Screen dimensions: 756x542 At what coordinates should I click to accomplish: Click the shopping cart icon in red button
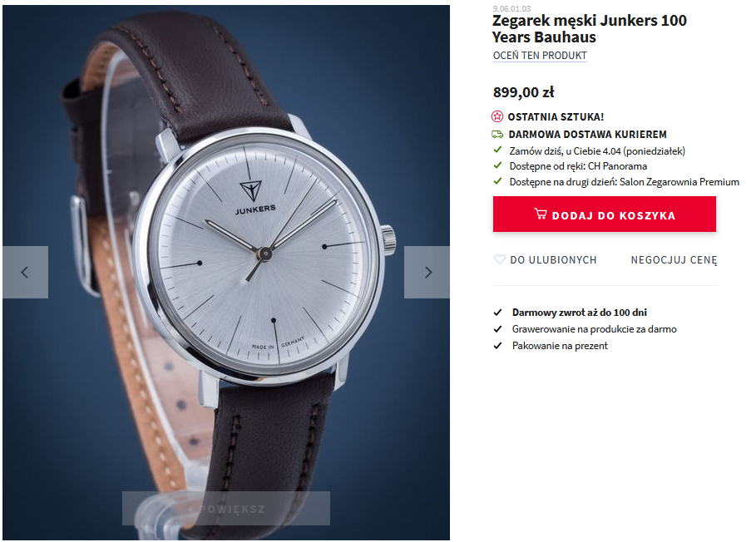coord(541,214)
